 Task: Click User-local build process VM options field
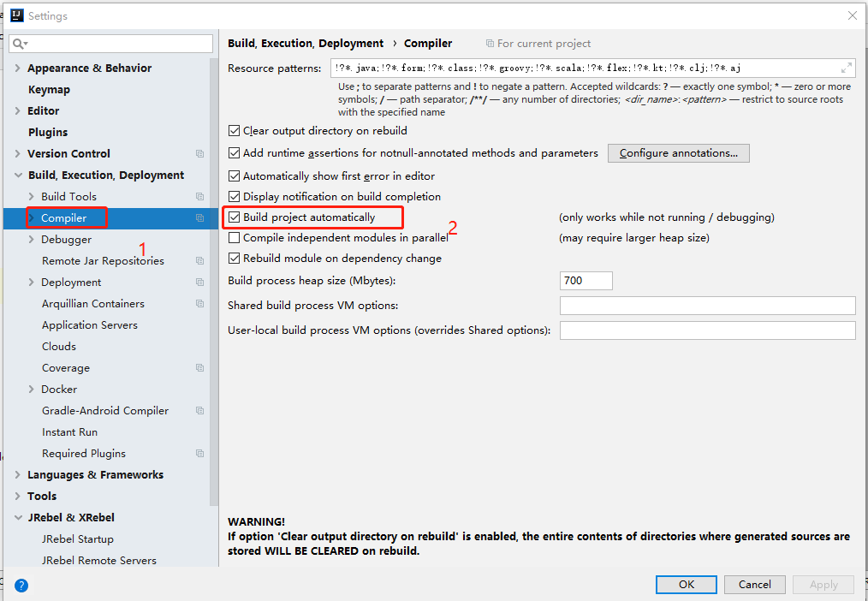pyautogui.click(x=707, y=330)
